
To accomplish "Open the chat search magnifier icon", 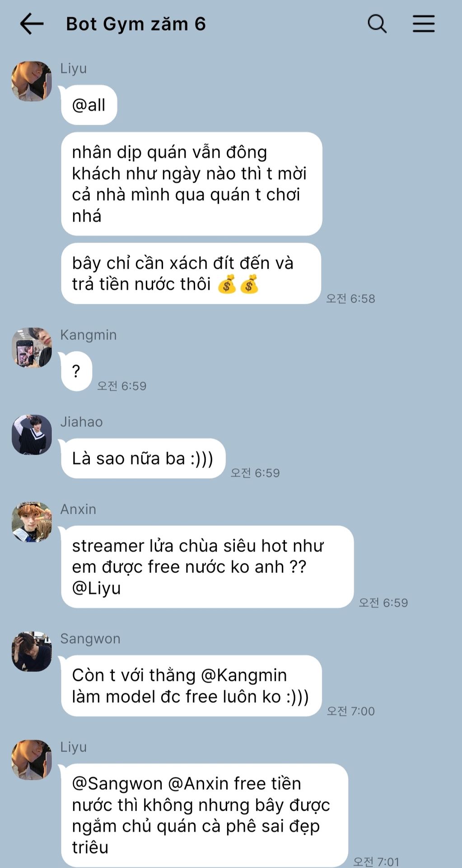I will 377,24.
